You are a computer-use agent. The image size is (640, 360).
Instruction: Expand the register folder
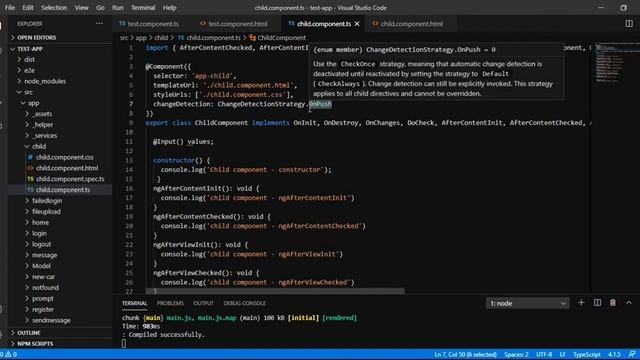(x=60, y=309)
